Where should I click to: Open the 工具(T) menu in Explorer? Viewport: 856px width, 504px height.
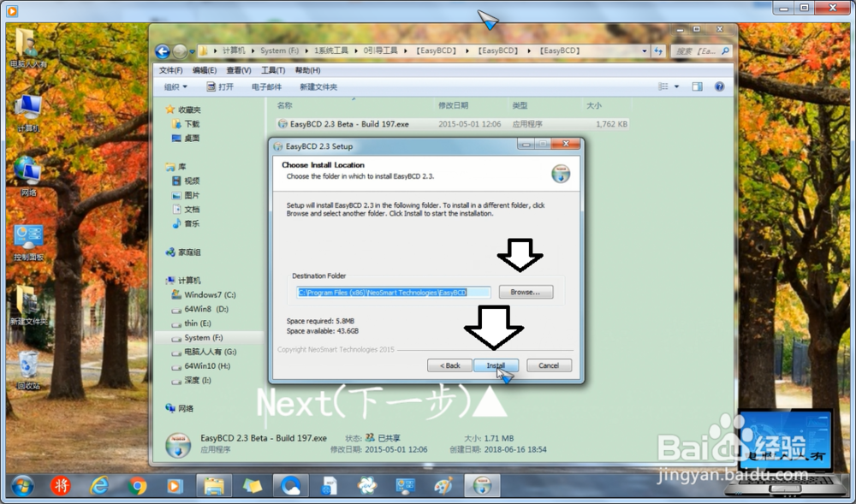point(273,70)
